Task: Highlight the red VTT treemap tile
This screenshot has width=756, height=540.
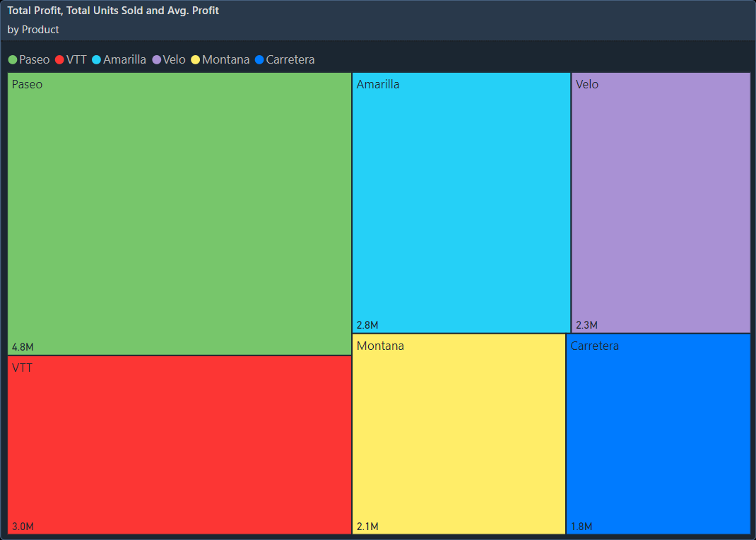Action: click(x=179, y=445)
